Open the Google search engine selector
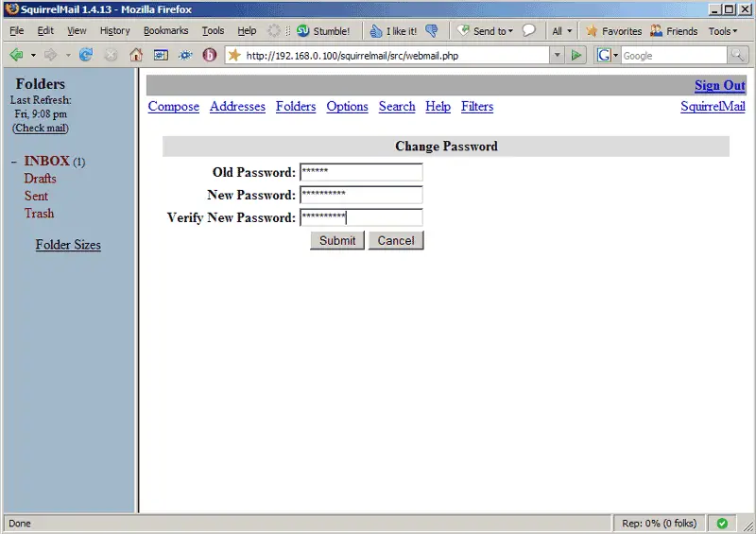 coord(607,56)
